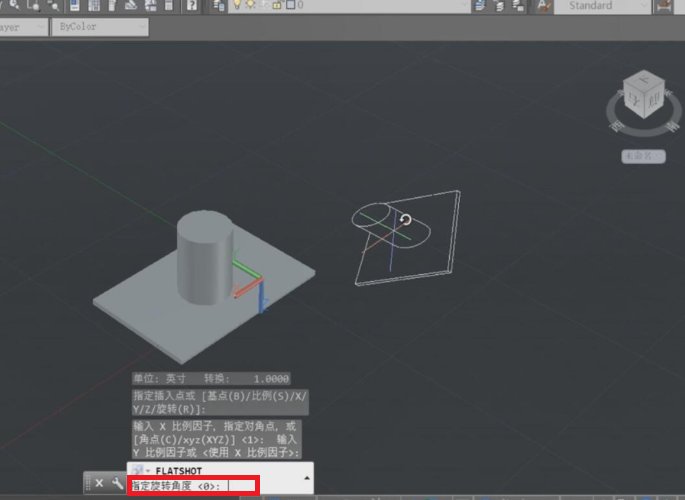Click the Help question mark icon
This screenshot has height=500, width=685.
tap(190, 6)
